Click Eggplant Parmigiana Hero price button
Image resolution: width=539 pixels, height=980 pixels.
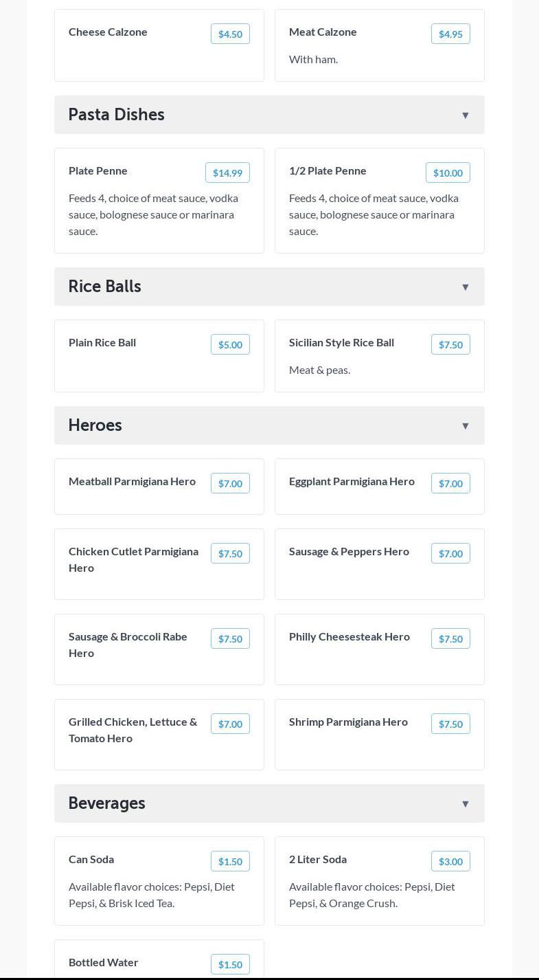tap(450, 483)
